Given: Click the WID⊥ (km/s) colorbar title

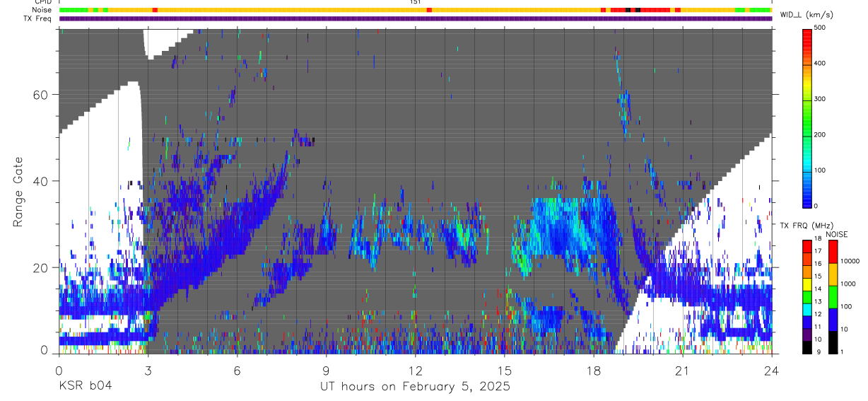Looking at the screenshot, I should (x=807, y=14).
